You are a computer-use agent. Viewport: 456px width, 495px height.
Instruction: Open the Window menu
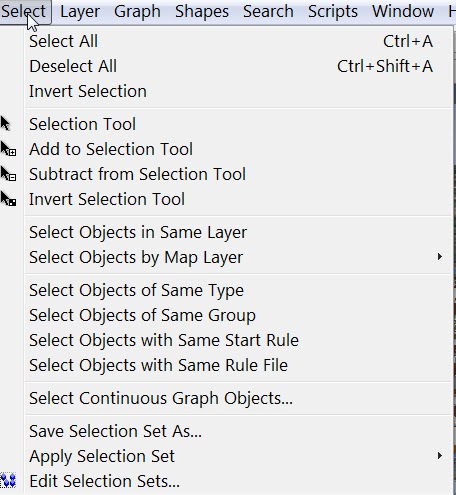[403, 12]
